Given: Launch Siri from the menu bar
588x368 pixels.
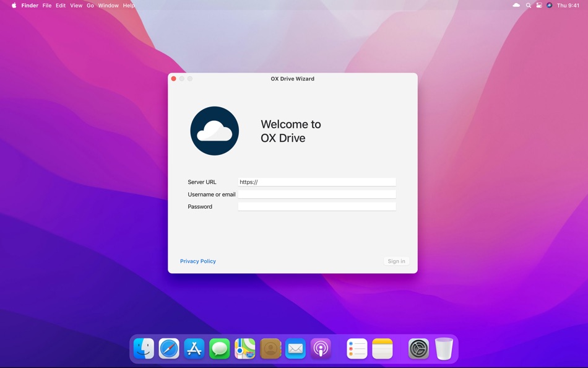Looking at the screenshot, I should click(550, 5).
